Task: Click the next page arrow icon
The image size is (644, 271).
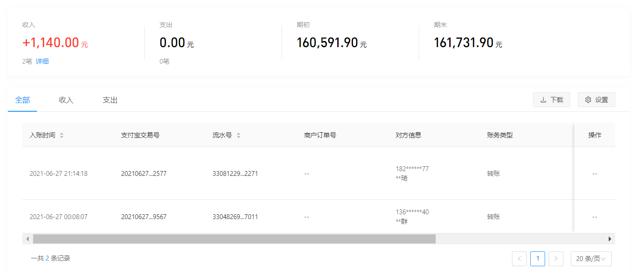Action: pyautogui.click(x=556, y=258)
